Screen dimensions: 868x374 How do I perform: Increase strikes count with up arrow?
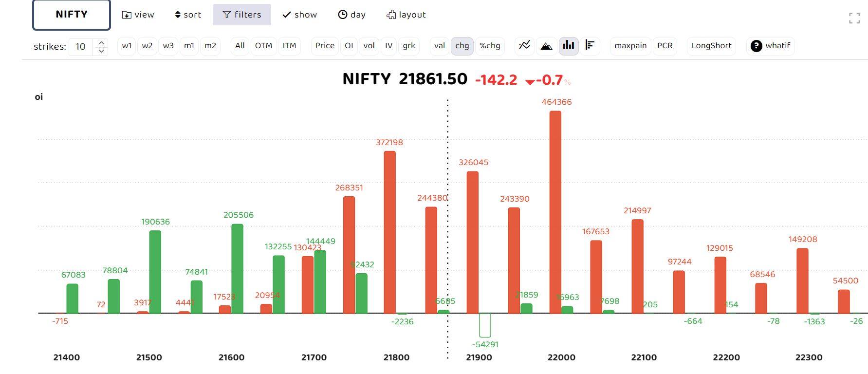point(101,43)
